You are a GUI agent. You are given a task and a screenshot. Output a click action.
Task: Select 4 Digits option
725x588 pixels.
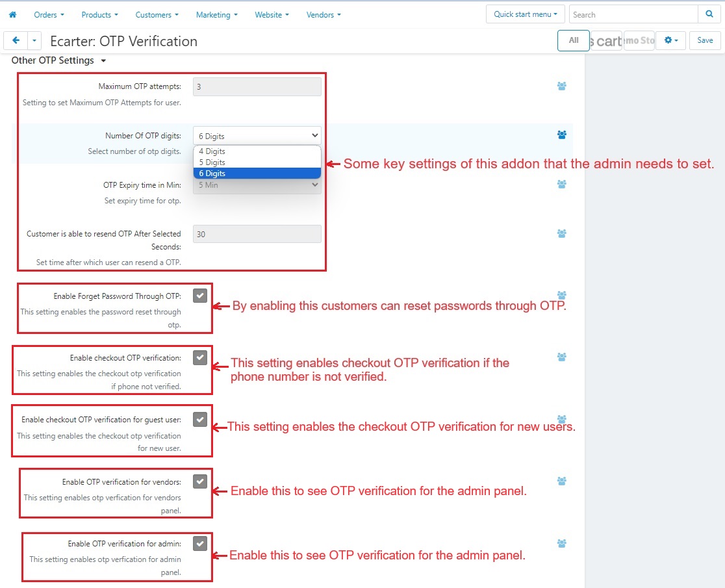[257, 151]
